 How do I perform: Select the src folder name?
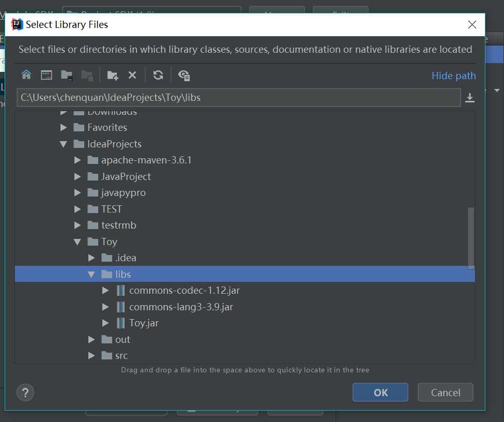(121, 356)
